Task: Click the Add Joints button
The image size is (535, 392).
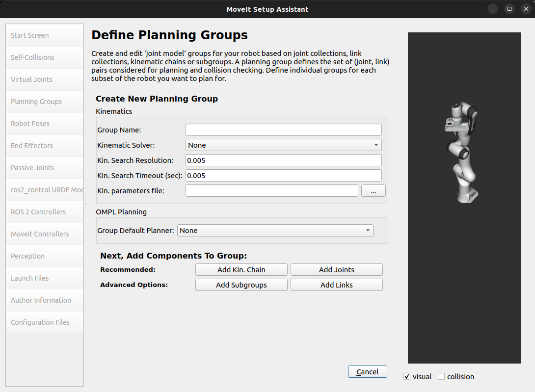Action: [336, 269]
